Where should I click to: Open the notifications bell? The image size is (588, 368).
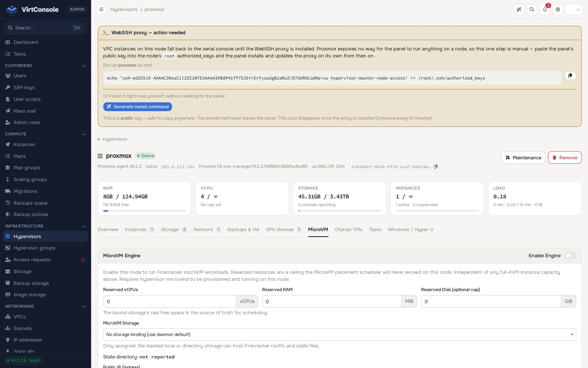click(x=545, y=10)
